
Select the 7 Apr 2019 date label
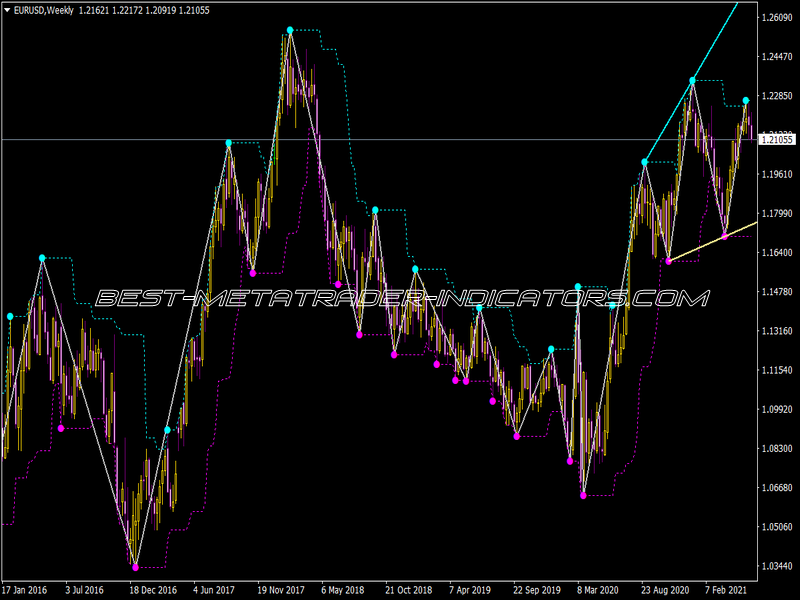[470, 590]
